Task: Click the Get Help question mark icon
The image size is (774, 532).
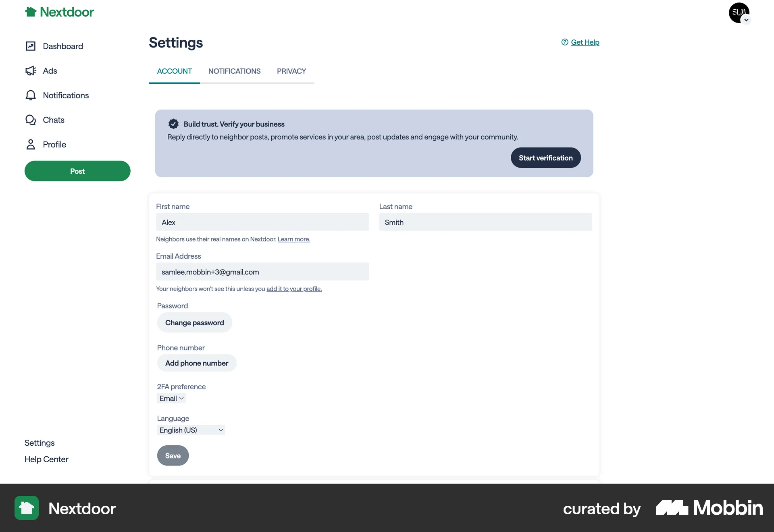Action: (564, 42)
